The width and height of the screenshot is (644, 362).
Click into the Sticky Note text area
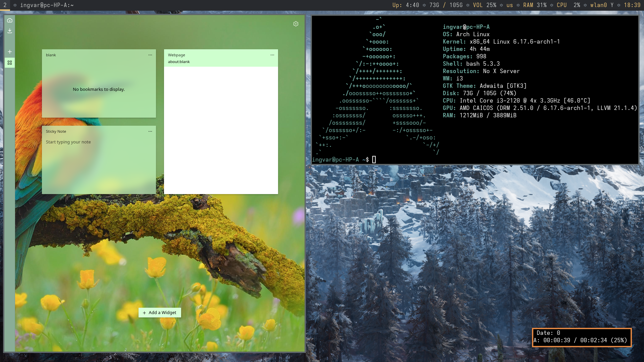pyautogui.click(x=99, y=164)
